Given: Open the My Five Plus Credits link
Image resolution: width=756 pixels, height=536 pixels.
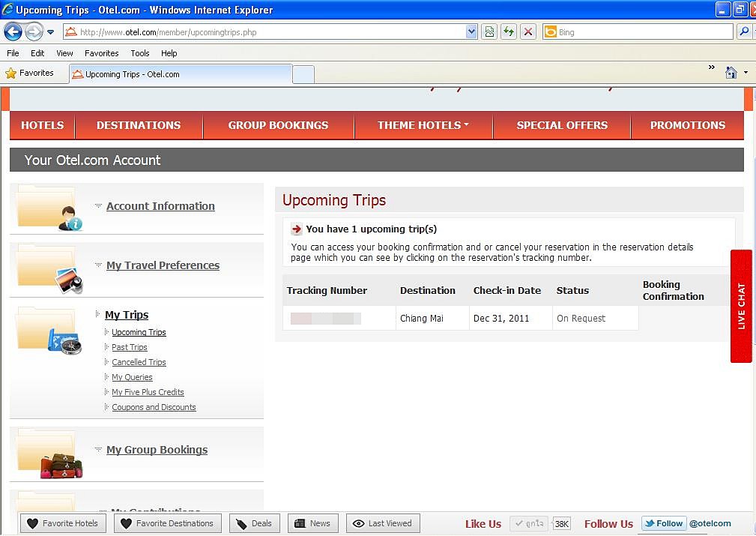Looking at the screenshot, I should click(x=148, y=392).
